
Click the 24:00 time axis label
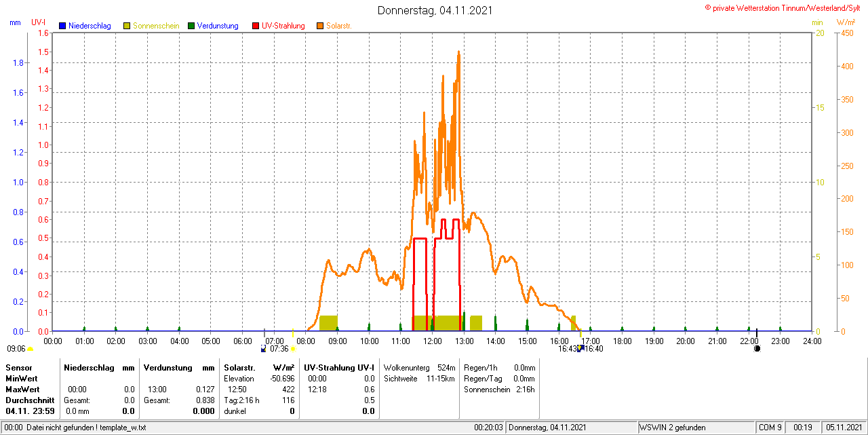[x=812, y=341]
